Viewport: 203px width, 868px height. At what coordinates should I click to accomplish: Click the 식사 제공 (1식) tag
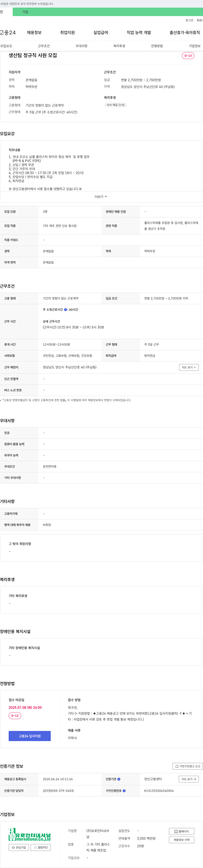(115, 105)
